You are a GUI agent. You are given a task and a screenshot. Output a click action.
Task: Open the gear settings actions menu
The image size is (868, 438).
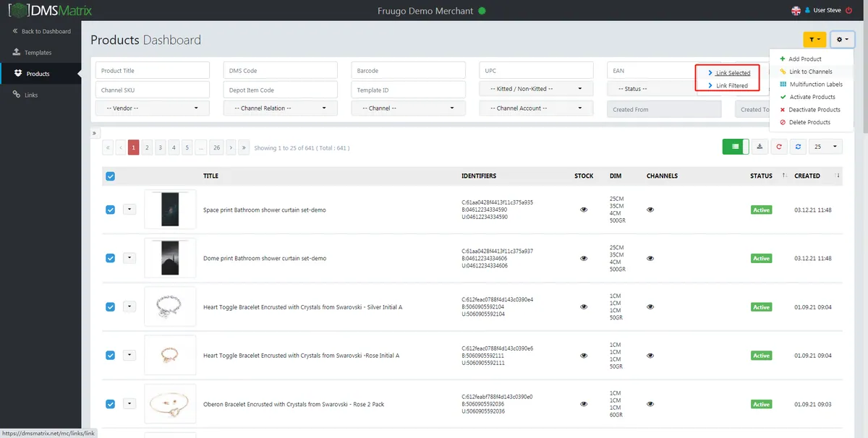pyautogui.click(x=843, y=40)
